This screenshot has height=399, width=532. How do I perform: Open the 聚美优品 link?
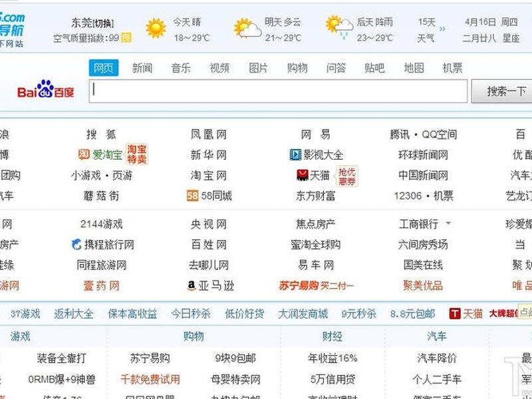click(x=423, y=286)
